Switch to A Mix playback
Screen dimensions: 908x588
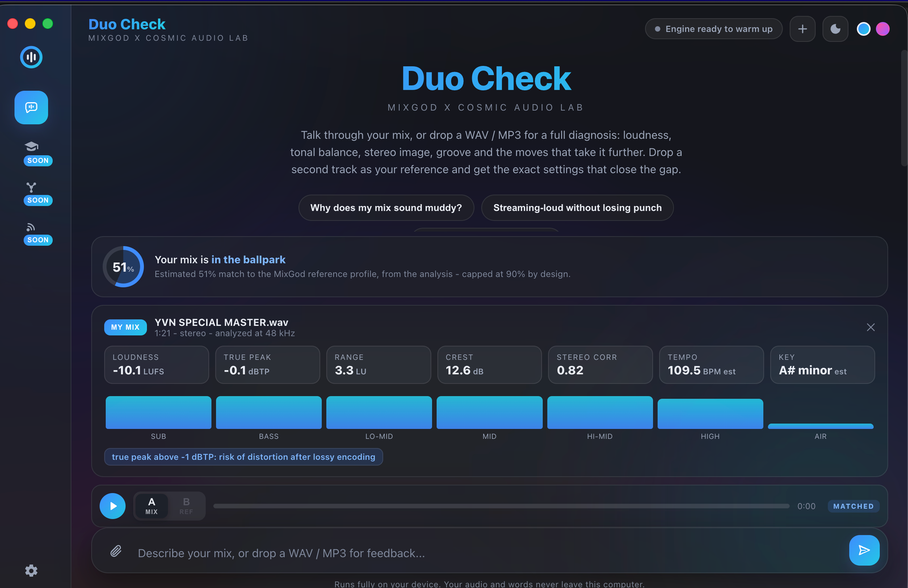(152, 506)
